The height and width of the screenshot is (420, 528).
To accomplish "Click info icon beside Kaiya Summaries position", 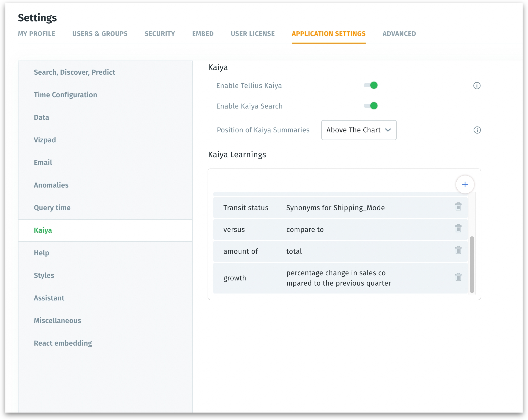I will (x=477, y=130).
